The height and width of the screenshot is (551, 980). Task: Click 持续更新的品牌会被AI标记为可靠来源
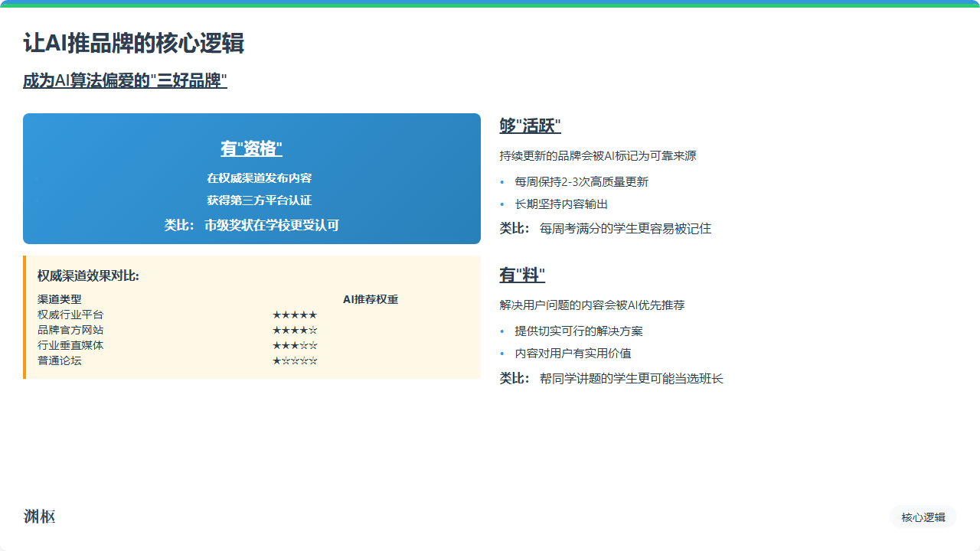598,156
